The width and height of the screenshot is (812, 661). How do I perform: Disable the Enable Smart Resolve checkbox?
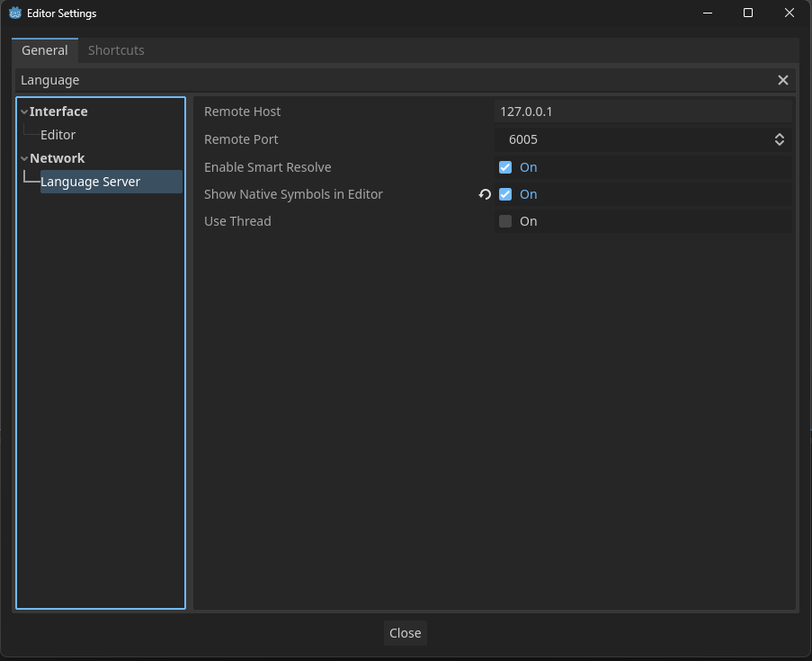[505, 167]
